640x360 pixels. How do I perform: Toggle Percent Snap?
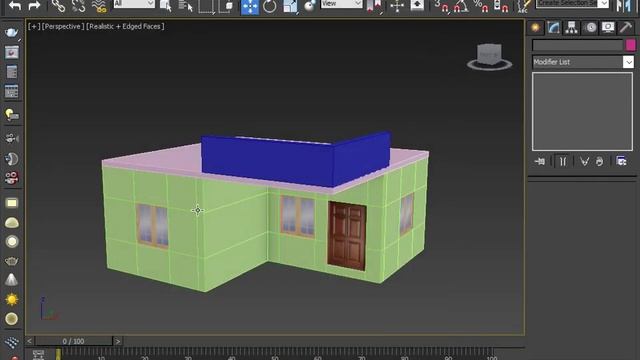(x=481, y=6)
